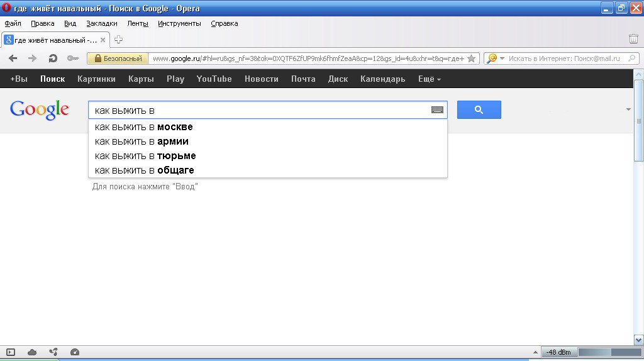Open closed tabs trash can icon
Viewport: 644px width, 361px height.
click(633, 38)
